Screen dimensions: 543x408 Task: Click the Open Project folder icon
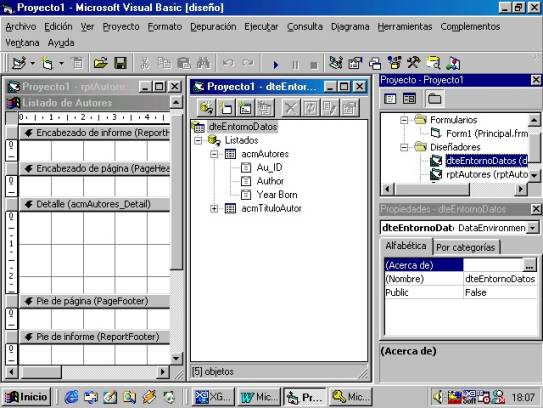100,63
